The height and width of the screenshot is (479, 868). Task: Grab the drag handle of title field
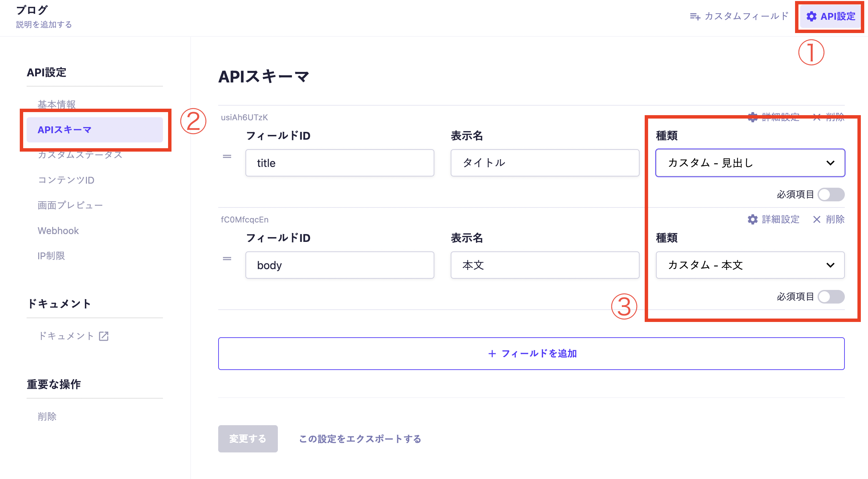point(227,156)
